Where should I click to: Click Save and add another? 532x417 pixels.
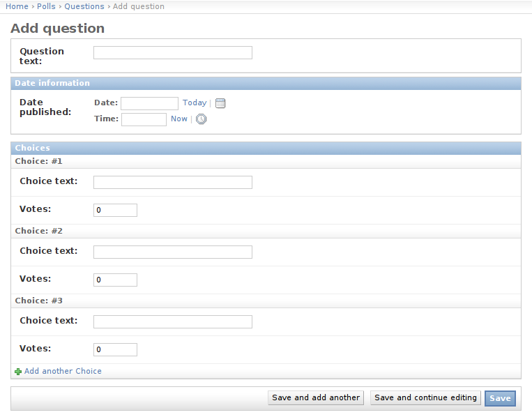pyautogui.click(x=316, y=397)
